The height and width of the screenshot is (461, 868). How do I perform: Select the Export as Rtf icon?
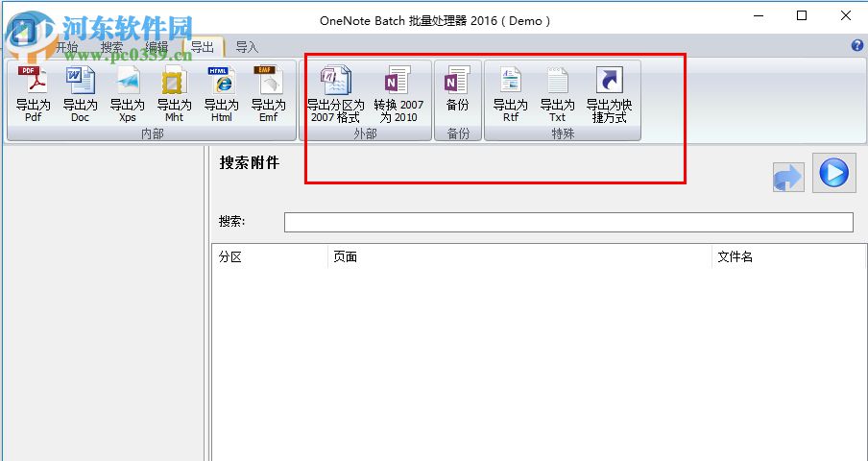pyautogui.click(x=511, y=93)
